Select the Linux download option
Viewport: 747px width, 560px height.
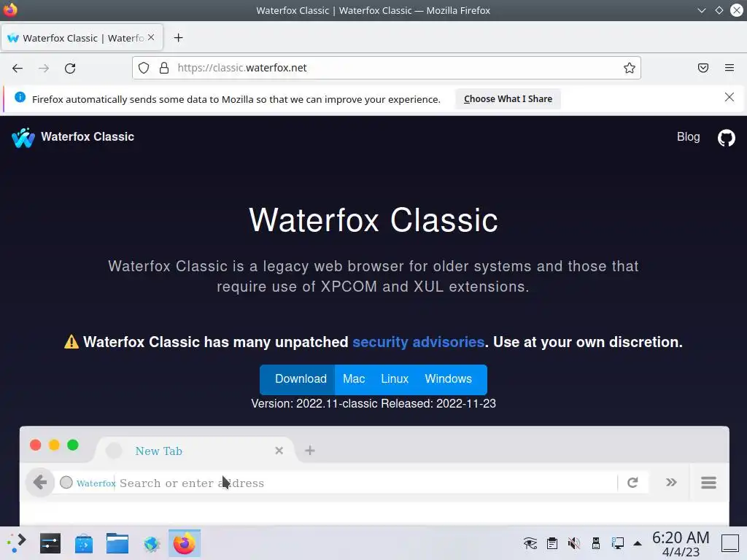[395, 379]
